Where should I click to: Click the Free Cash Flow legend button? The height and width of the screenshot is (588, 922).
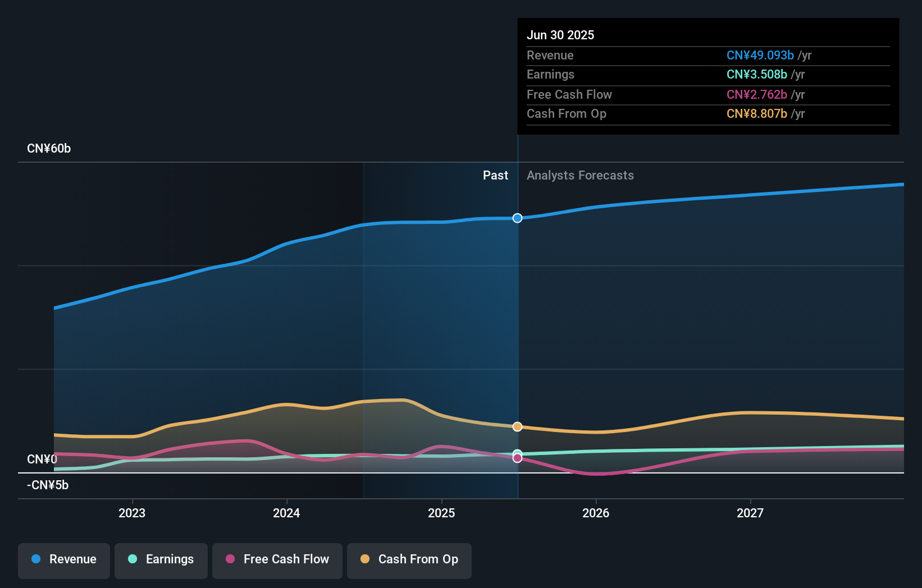click(277, 559)
